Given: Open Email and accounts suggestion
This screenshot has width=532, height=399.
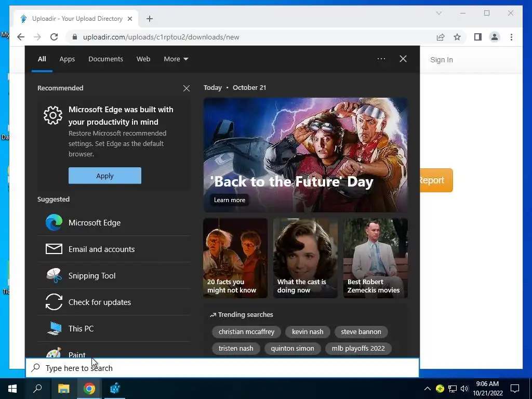Looking at the screenshot, I should [114, 249].
